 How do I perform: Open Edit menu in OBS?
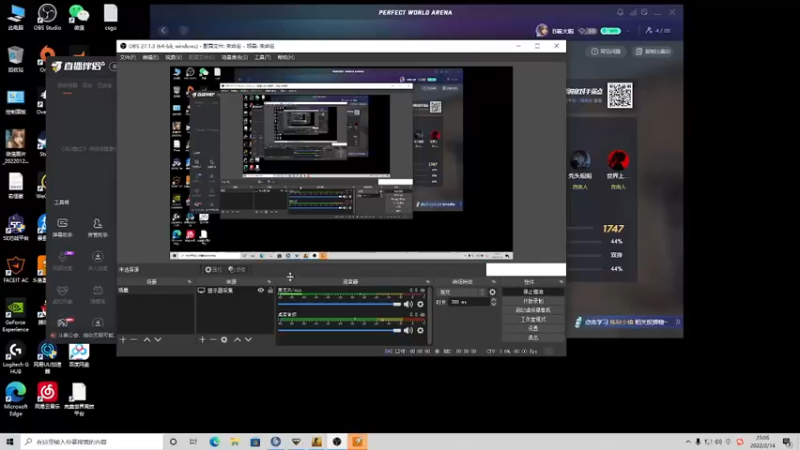click(151, 58)
